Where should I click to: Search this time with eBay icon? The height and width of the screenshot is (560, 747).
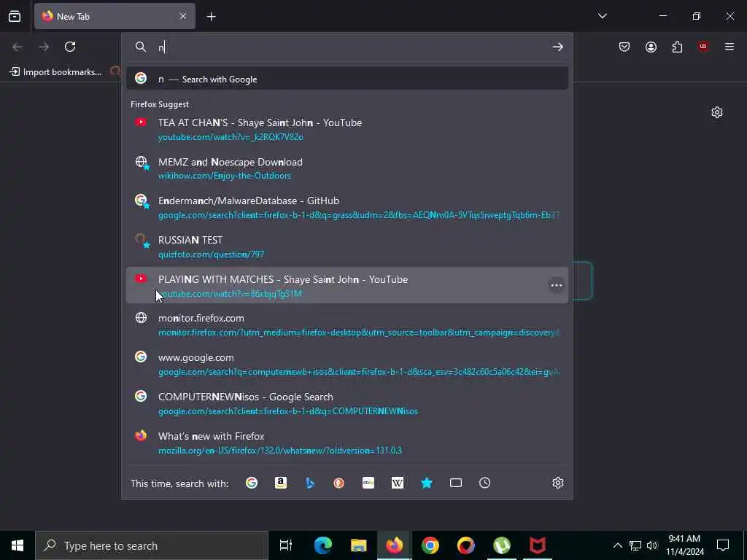pyautogui.click(x=368, y=483)
